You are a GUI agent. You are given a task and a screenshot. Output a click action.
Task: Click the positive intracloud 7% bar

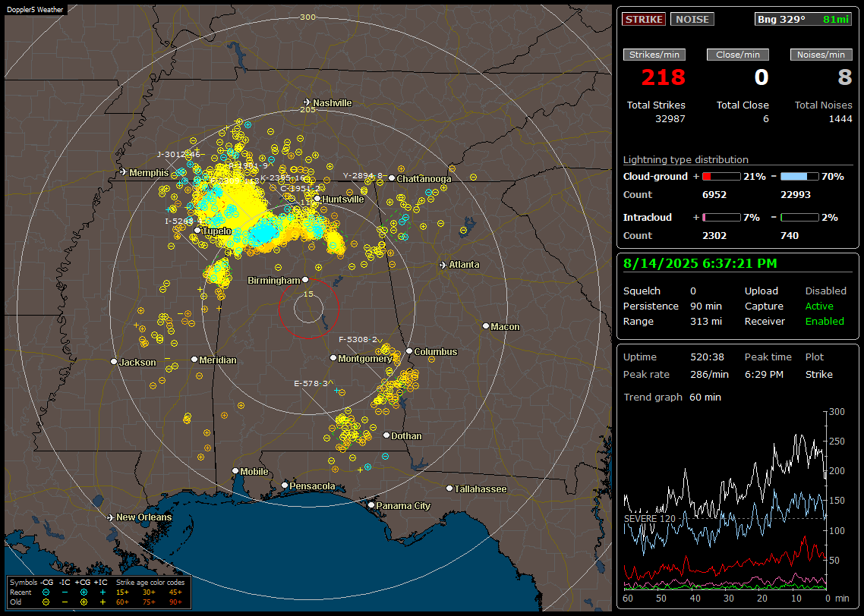point(721,218)
